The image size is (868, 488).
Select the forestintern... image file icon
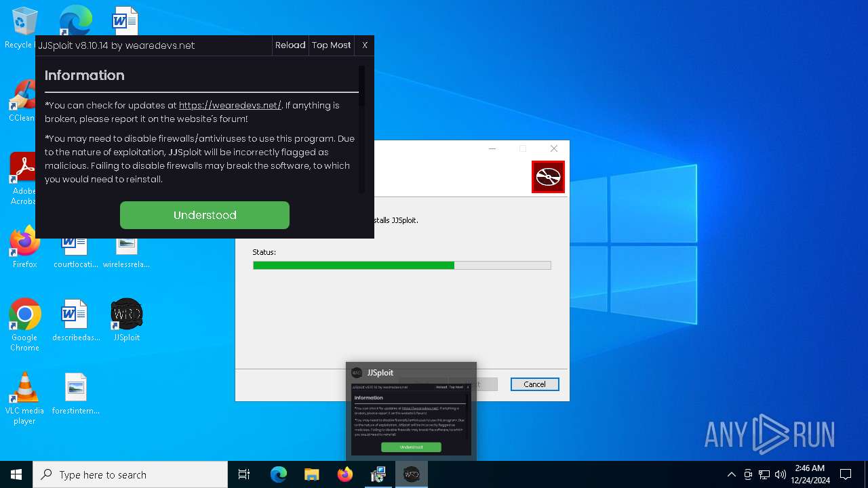click(x=75, y=394)
